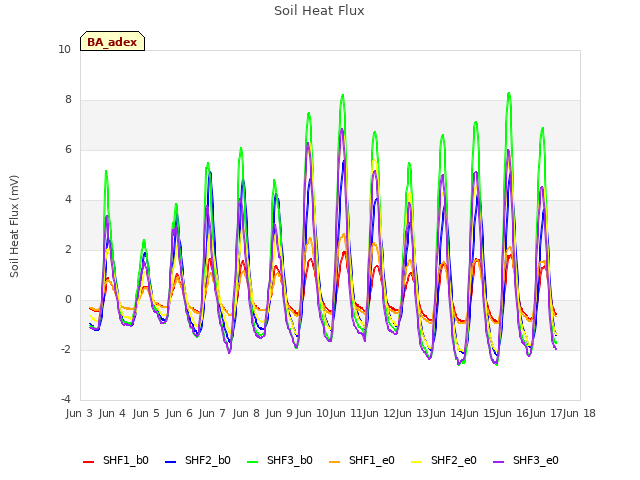Toggle SHF2_e0 legend entry
Viewport: 640px width, 480px height.
(444, 460)
